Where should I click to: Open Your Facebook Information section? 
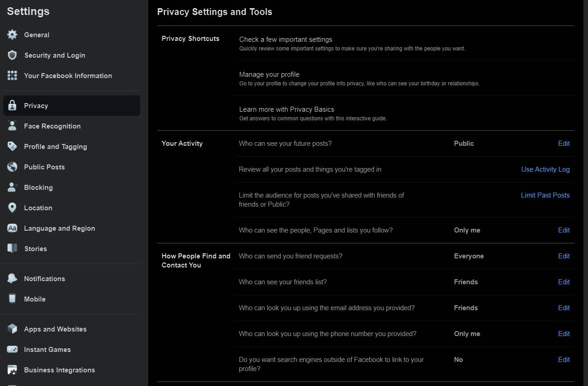[x=72, y=75]
